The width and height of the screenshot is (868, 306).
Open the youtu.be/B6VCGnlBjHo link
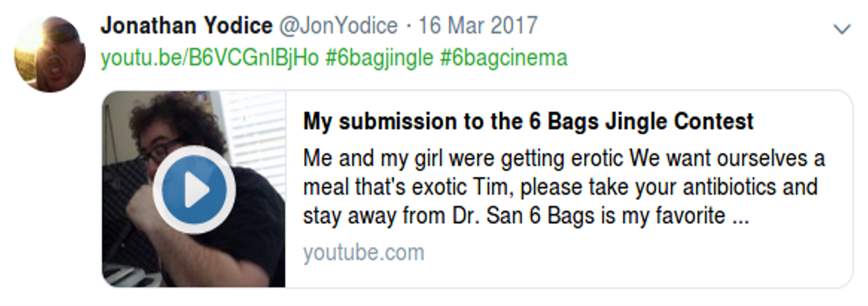click(210, 58)
